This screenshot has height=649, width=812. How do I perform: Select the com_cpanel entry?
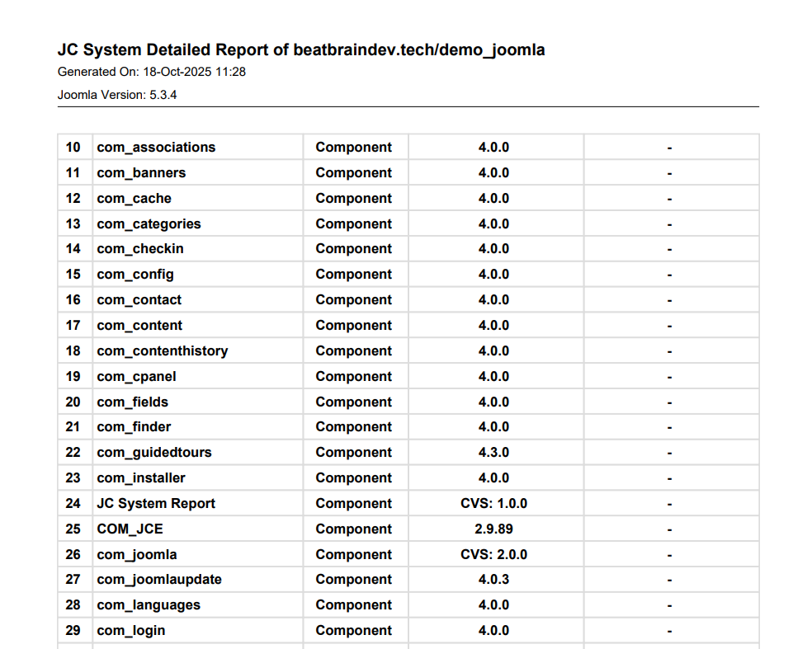(x=136, y=377)
